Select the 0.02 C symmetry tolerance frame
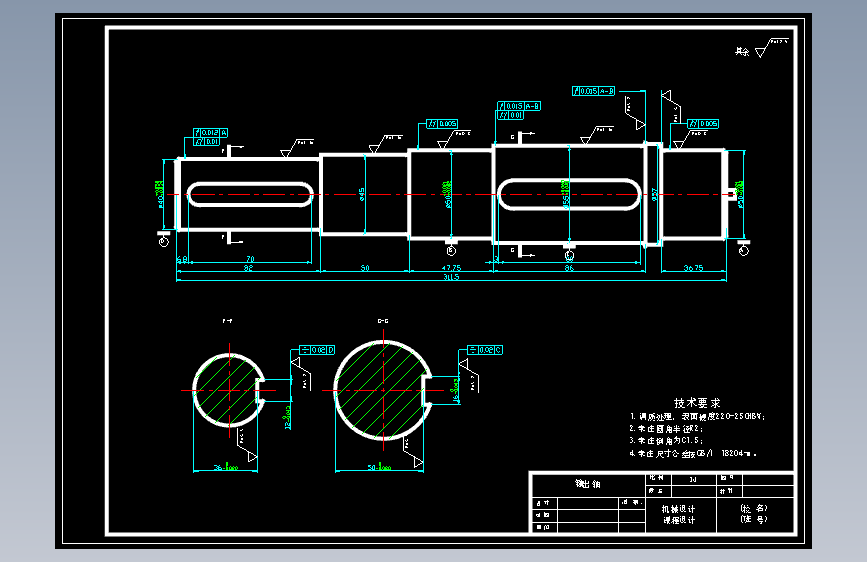This screenshot has width=867, height=562. (x=485, y=350)
